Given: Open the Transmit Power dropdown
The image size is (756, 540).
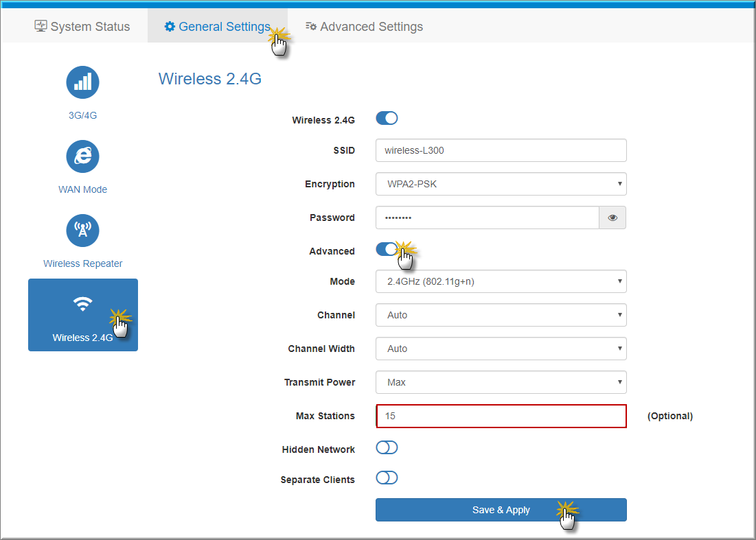Looking at the screenshot, I should (x=501, y=382).
